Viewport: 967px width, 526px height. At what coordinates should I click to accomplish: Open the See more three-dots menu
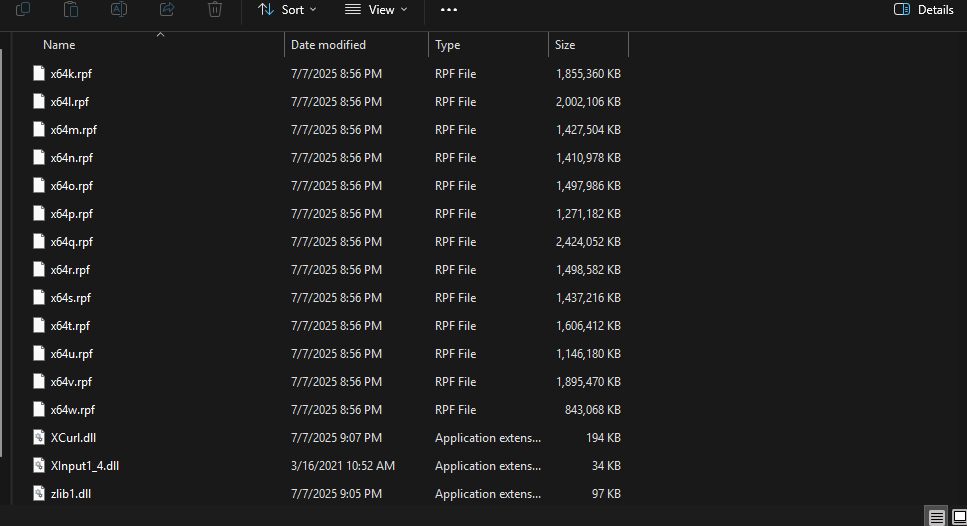[x=449, y=9]
